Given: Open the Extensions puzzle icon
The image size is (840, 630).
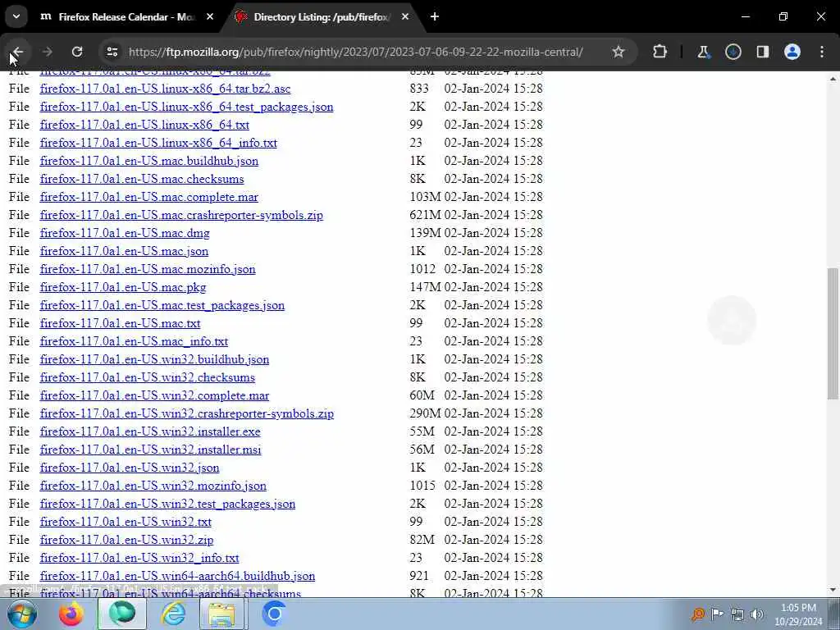Looking at the screenshot, I should pyautogui.click(x=660, y=52).
